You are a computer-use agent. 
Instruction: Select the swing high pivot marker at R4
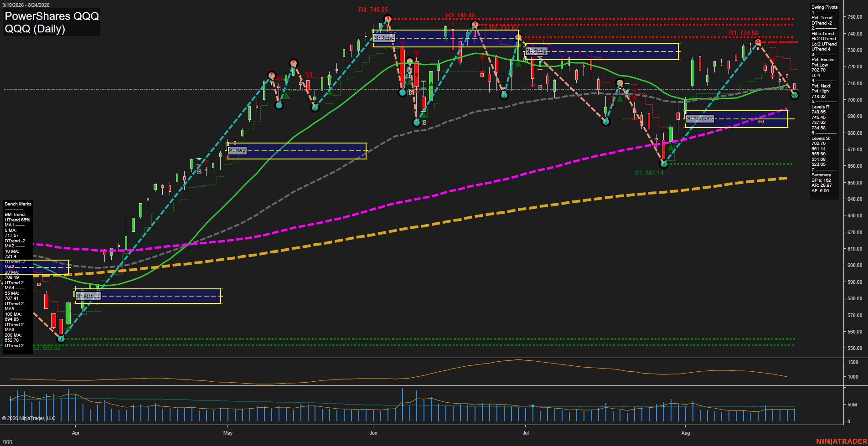387,20
